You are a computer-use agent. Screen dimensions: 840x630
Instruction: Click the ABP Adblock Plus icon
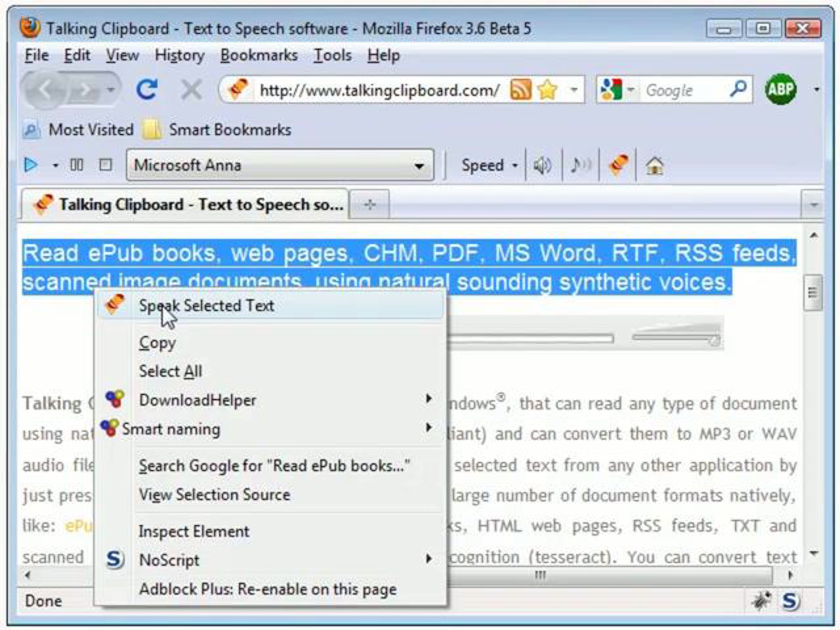(x=780, y=89)
